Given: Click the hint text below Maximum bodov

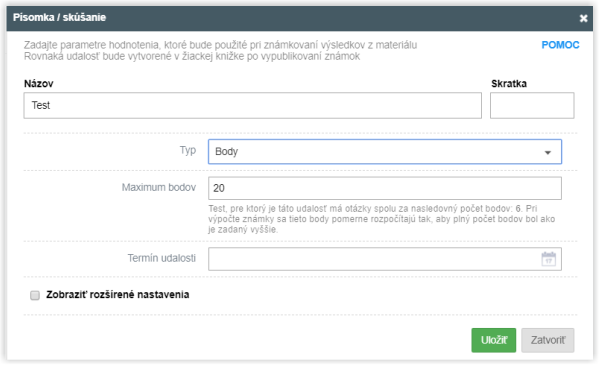Looking at the screenshot, I should (382, 219).
